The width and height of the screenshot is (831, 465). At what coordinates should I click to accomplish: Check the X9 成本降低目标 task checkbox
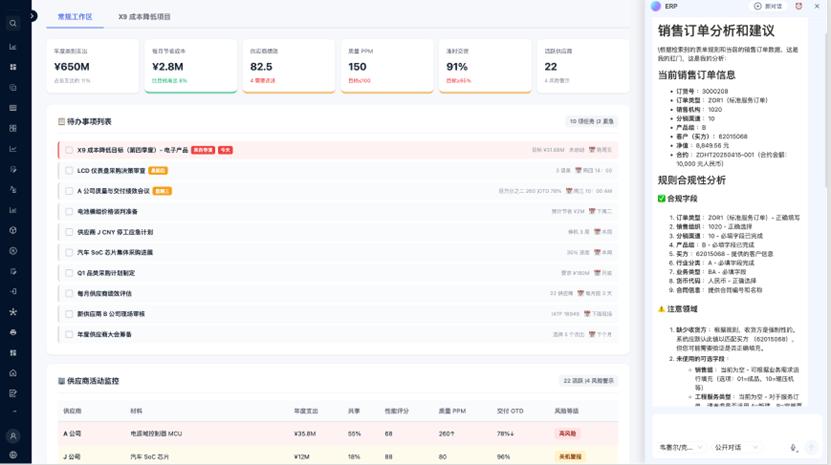click(x=69, y=150)
